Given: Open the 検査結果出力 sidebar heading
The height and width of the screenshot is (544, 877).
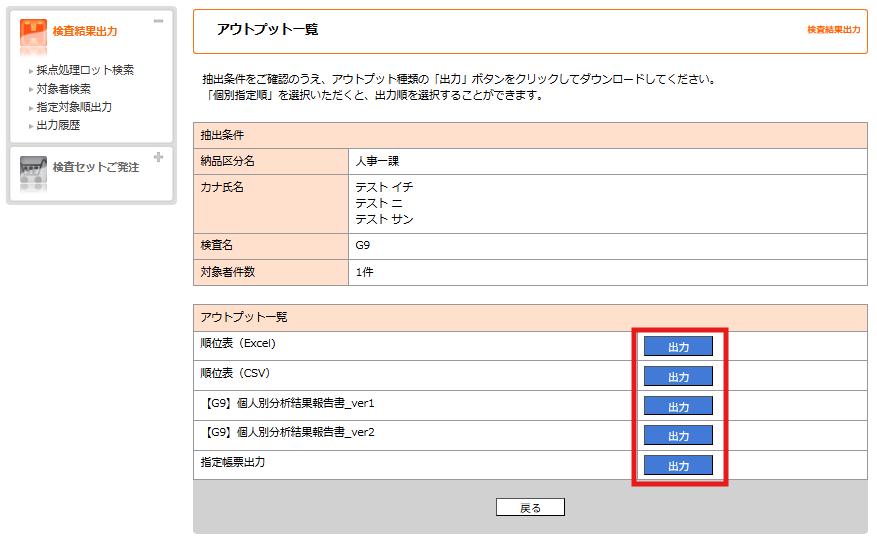Looking at the screenshot, I should click(x=84, y=32).
